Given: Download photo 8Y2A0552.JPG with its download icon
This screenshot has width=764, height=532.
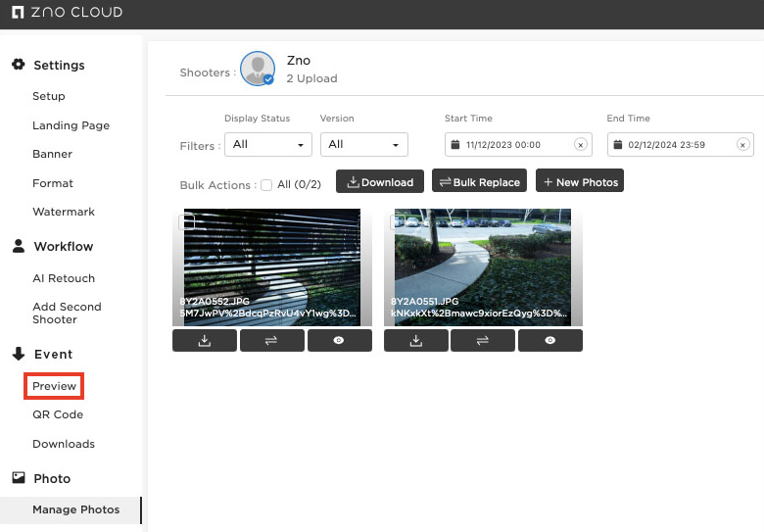Looking at the screenshot, I should [x=205, y=341].
